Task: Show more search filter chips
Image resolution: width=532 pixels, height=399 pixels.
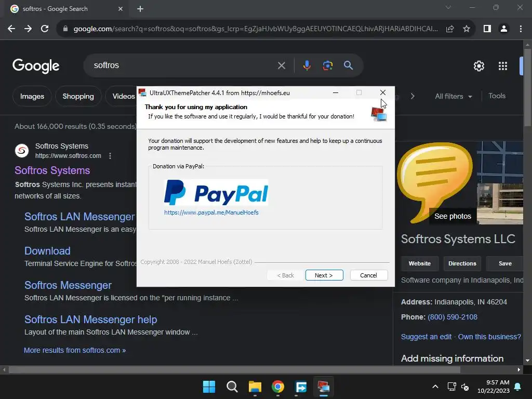Action: tap(413, 96)
